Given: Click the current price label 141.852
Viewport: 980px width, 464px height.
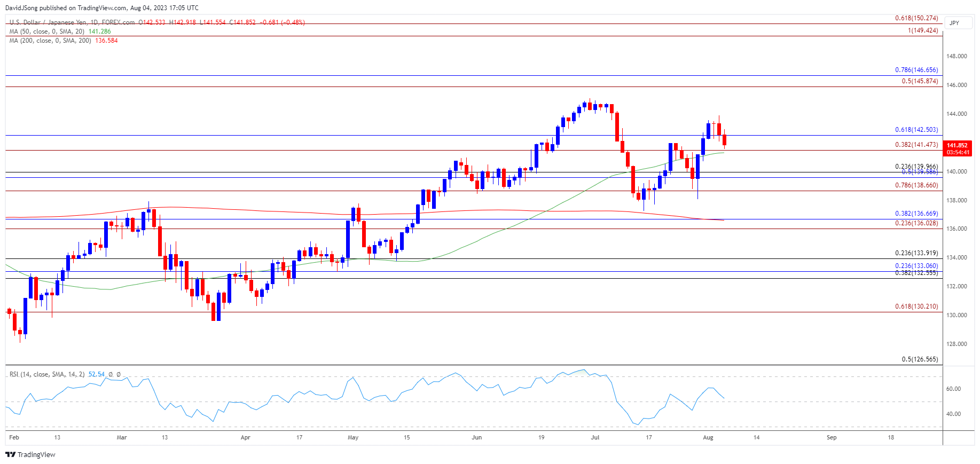Looking at the screenshot, I should tap(958, 145).
